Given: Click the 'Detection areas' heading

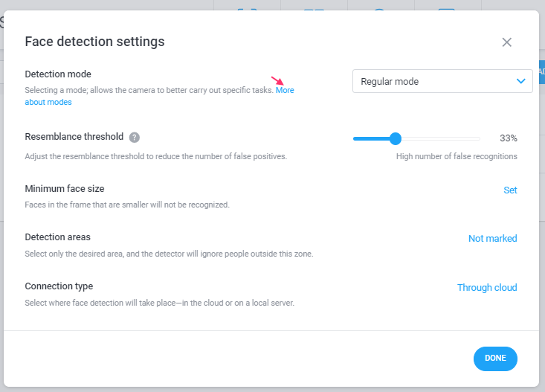Looking at the screenshot, I should point(58,237).
